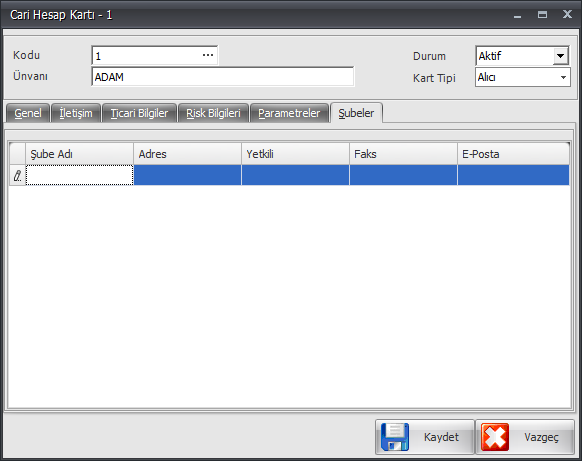582x461 pixels.
Task: Open the İletişim tab
Action: [x=76, y=113]
